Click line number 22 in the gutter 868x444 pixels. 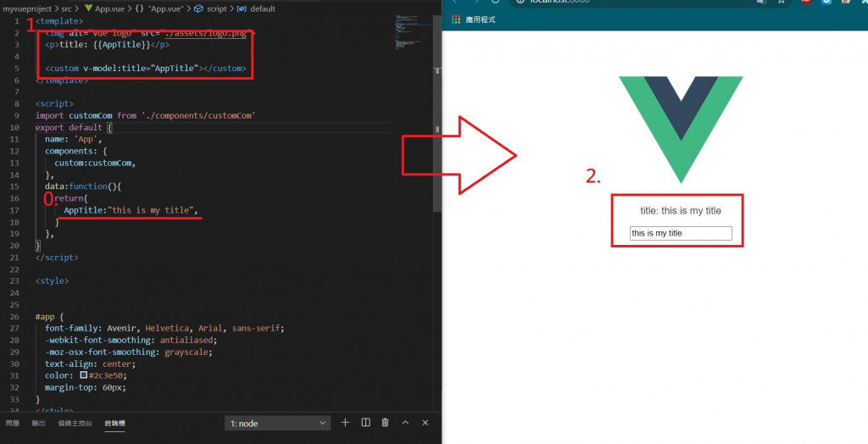click(14, 269)
